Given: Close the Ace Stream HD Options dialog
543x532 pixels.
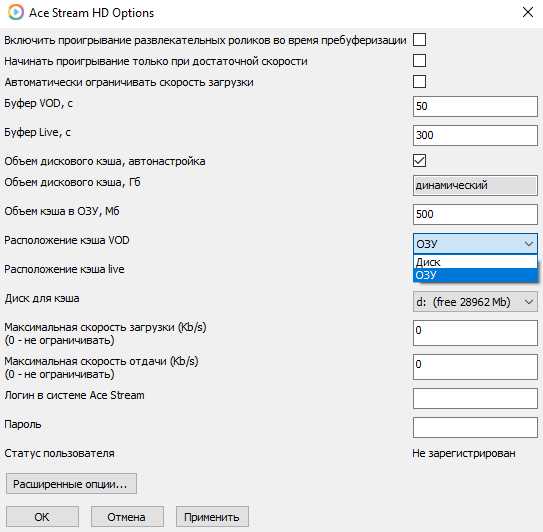Looking at the screenshot, I should point(528,12).
